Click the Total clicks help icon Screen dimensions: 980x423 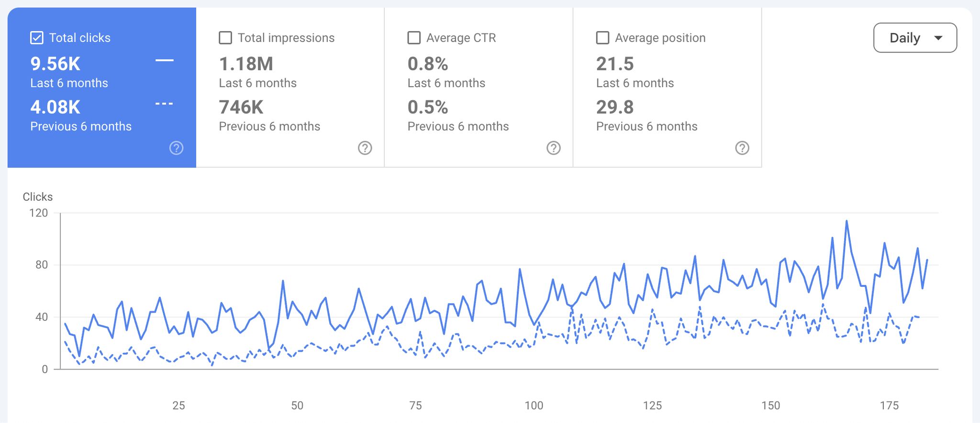pyautogui.click(x=176, y=148)
